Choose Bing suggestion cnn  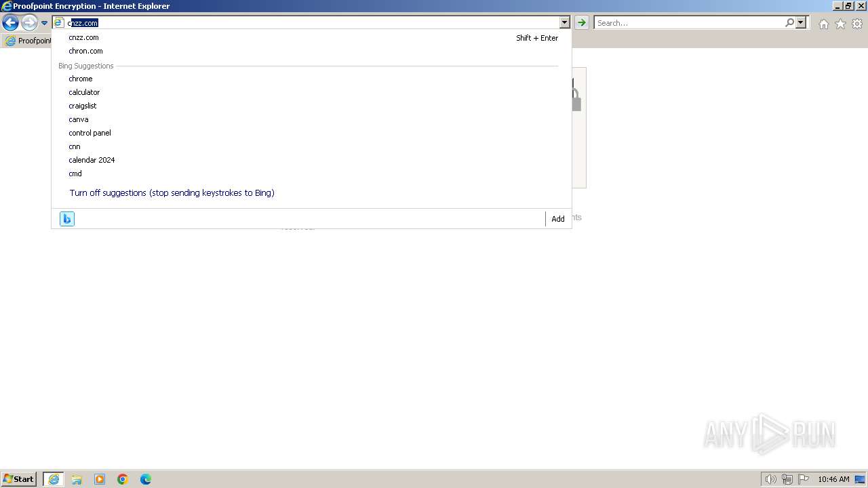click(312, 146)
